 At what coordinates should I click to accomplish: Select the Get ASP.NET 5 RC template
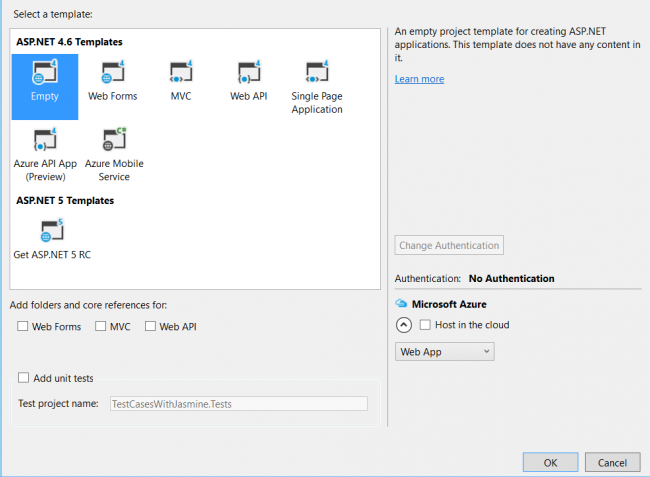pos(52,239)
